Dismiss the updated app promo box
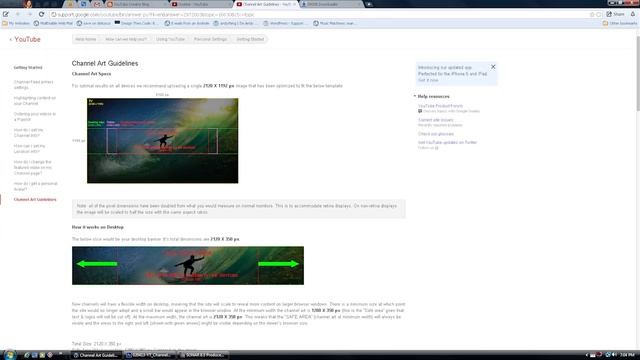Viewport: 640px width, 360px height. pos(493,67)
